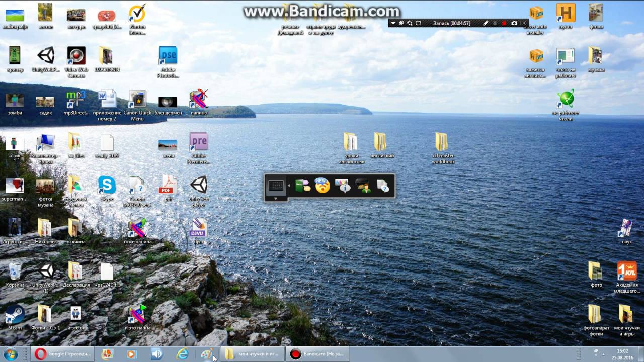Pause the Bandicam recording
The width and height of the screenshot is (644, 362).
click(495, 23)
